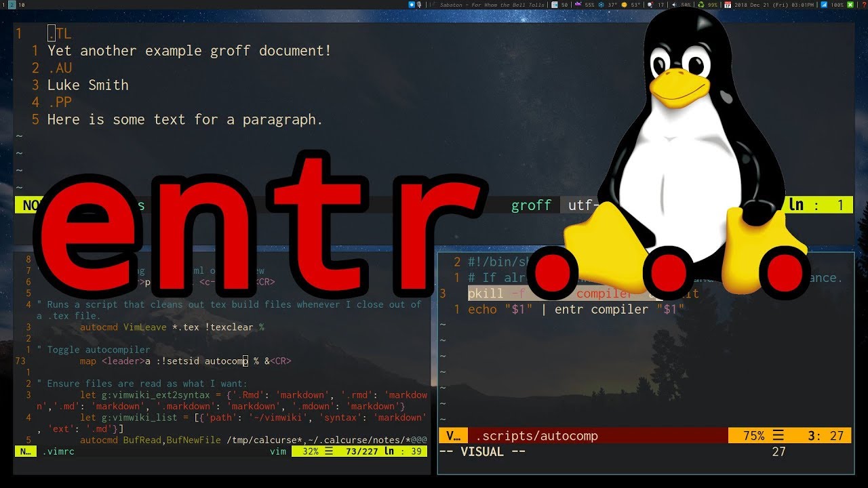Image resolution: width=868 pixels, height=488 pixels.
Task: Click the hamburger icon beside 73/227 in .vimrc status line
Action: 329,451
